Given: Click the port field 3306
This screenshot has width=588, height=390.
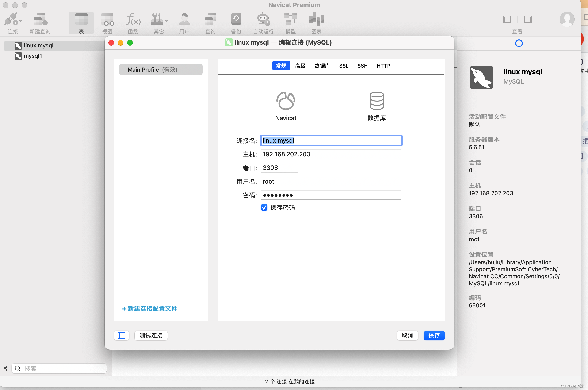Looking at the screenshot, I should point(279,168).
